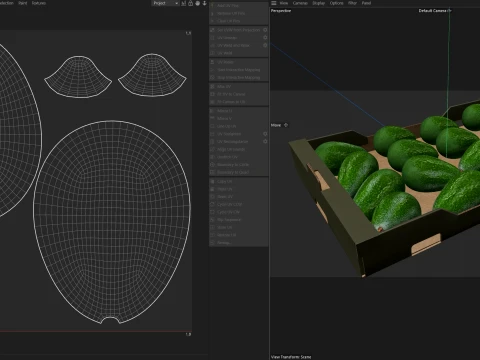Click the Flip Sequence command
480x360 pixels.
coord(239,220)
